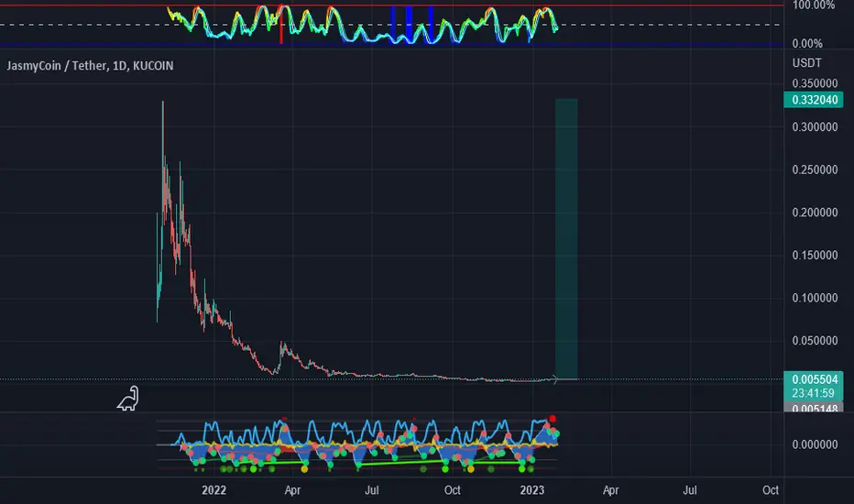
Task: Click the arrow marker at projection start
Action: click(x=554, y=379)
